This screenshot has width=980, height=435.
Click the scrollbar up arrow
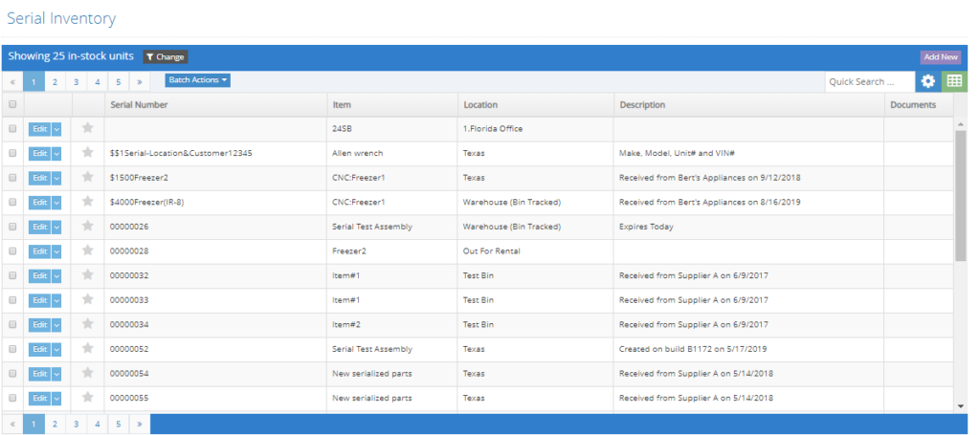click(x=961, y=125)
